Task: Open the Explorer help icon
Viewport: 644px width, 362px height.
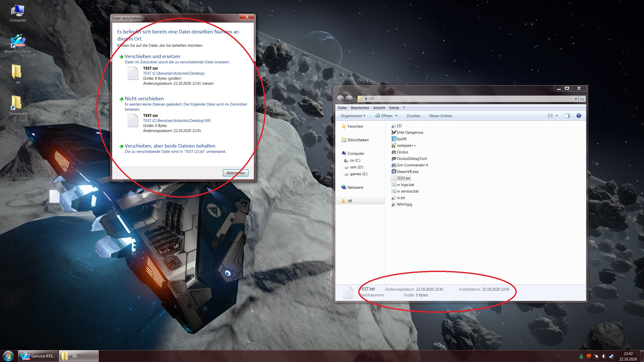Action: pos(579,116)
